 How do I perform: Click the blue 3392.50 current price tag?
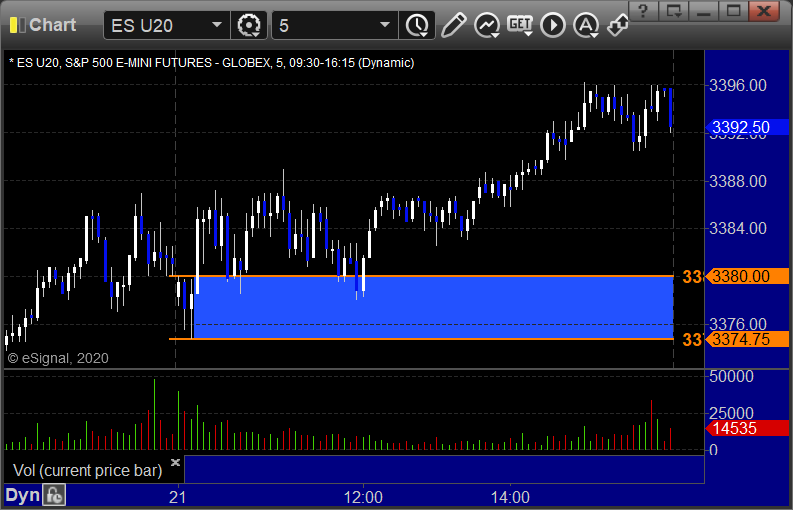coord(746,127)
